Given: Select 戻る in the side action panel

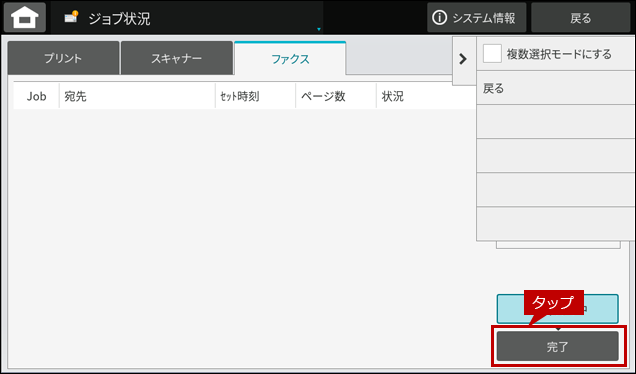Looking at the screenshot, I should pyautogui.click(x=556, y=88).
